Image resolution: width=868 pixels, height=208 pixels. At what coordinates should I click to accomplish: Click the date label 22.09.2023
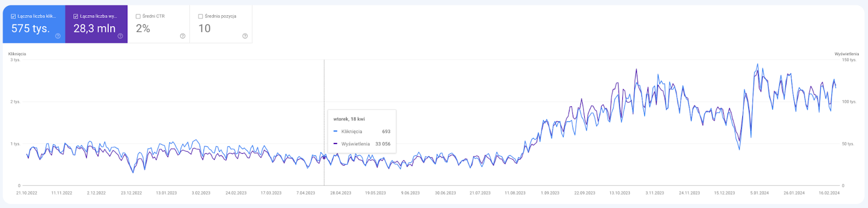pos(585,193)
